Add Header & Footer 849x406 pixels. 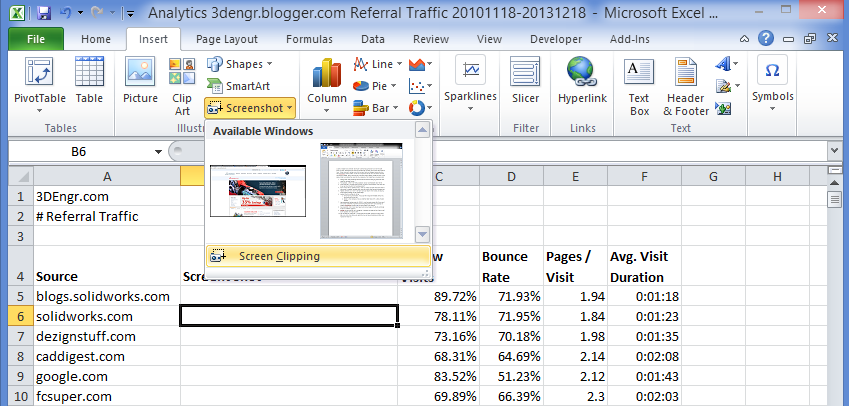685,87
